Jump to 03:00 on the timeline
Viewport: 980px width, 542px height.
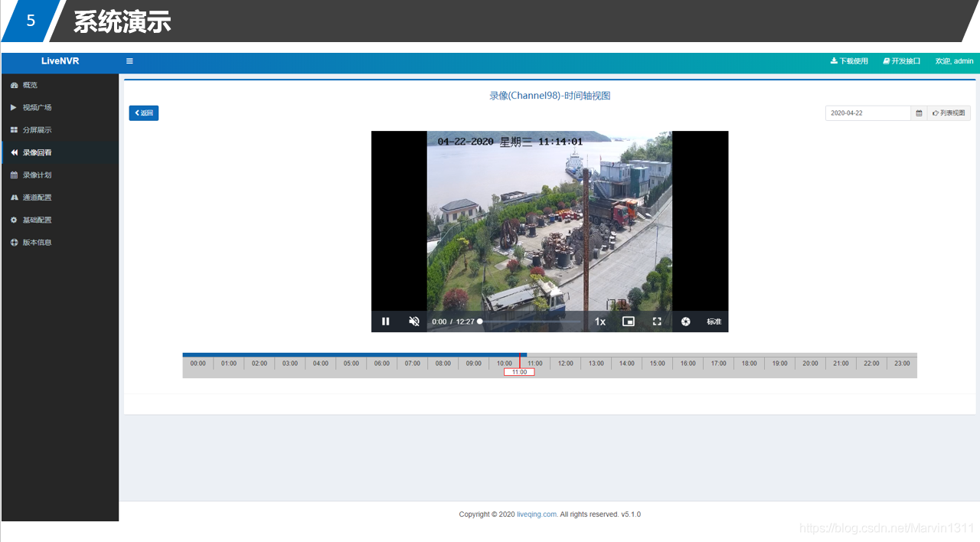click(x=290, y=364)
